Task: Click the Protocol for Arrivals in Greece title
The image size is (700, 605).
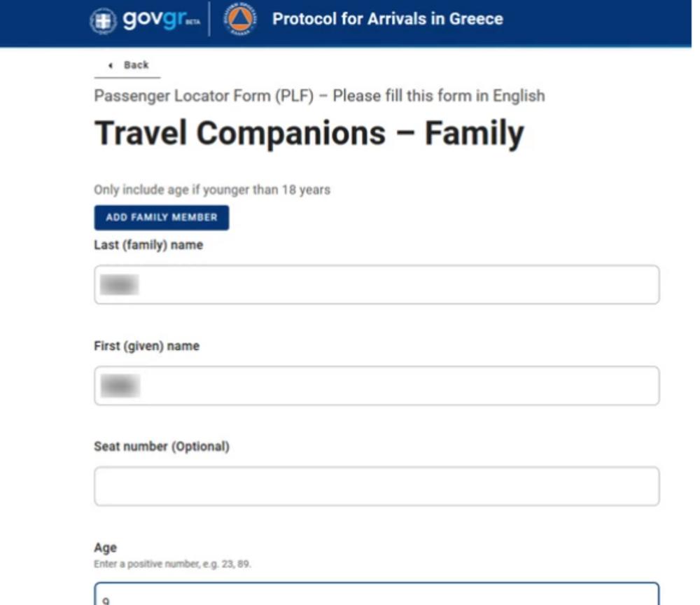Action: [x=387, y=19]
